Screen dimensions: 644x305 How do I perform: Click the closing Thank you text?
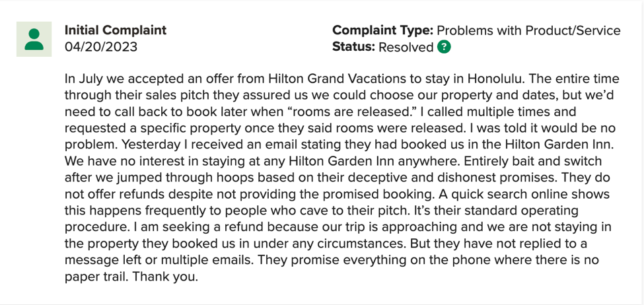click(x=166, y=277)
